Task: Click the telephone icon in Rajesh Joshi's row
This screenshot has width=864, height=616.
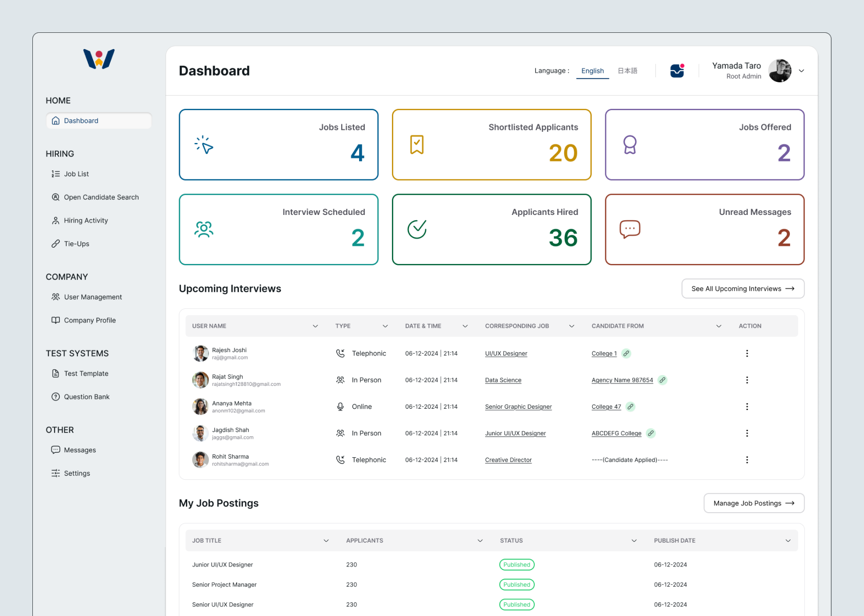Action: pyautogui.click(x=341, y=353)
